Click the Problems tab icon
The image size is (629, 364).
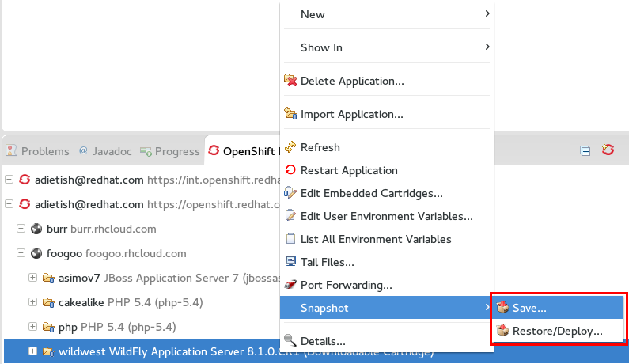(11, 150)
